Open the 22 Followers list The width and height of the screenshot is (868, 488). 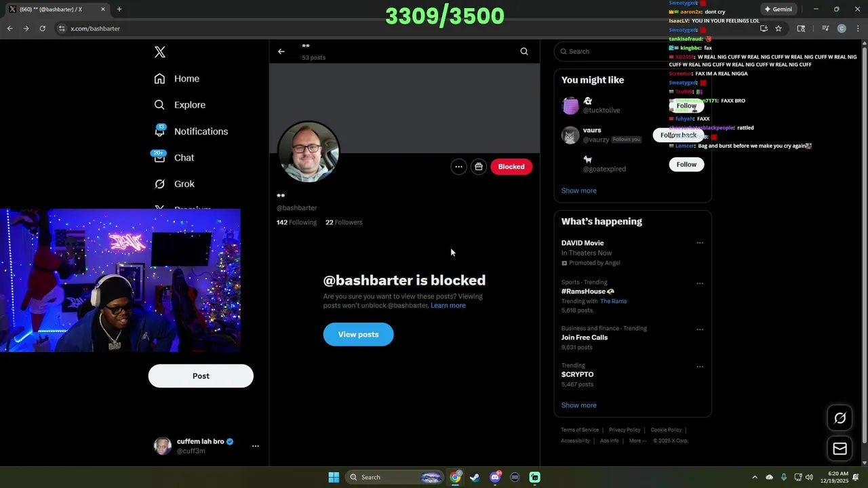click(344, 222)
